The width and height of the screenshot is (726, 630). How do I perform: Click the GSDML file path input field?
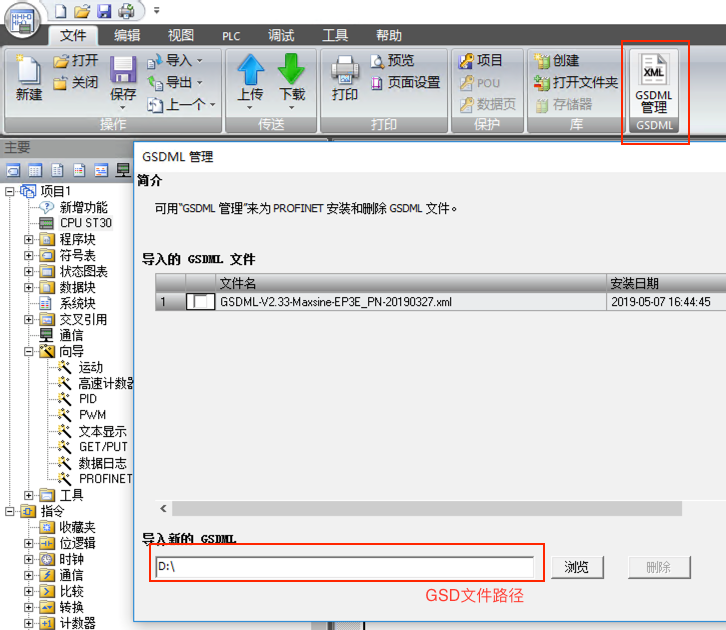coord(345,568)
